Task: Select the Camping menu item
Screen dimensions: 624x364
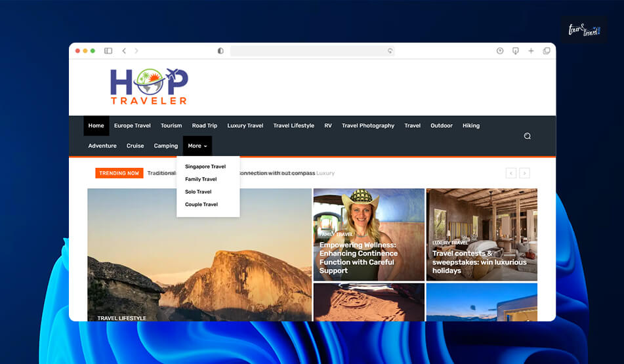Action: coord(166,146)
